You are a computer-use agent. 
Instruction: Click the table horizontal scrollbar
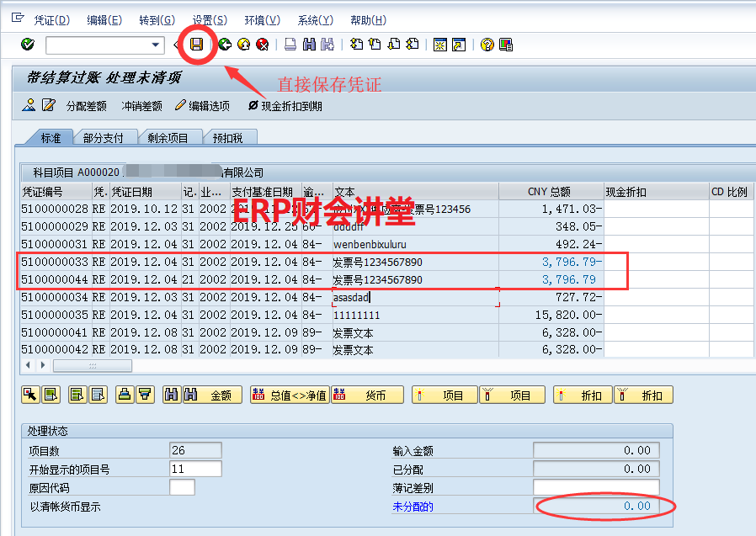point(93,365)
